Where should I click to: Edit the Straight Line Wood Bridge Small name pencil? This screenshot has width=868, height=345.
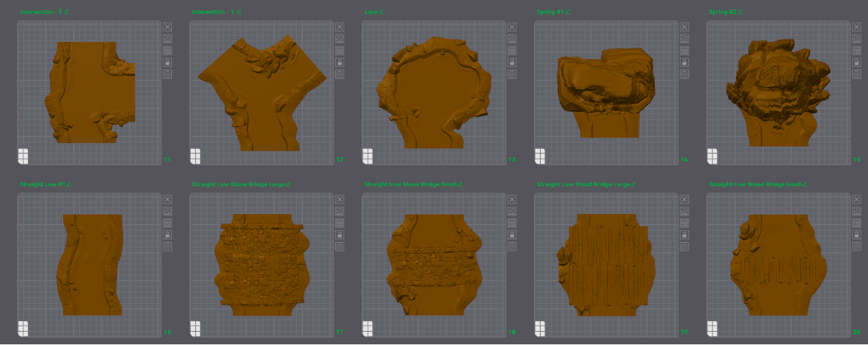pos(806,184)
